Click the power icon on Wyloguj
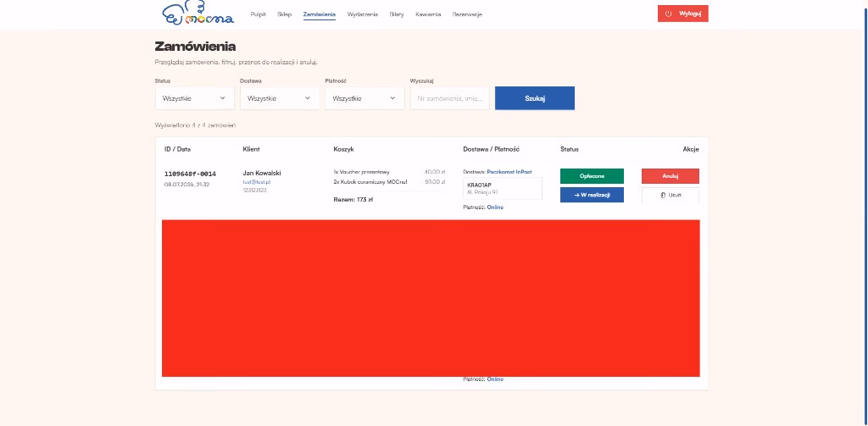 (x=668, y=14)
